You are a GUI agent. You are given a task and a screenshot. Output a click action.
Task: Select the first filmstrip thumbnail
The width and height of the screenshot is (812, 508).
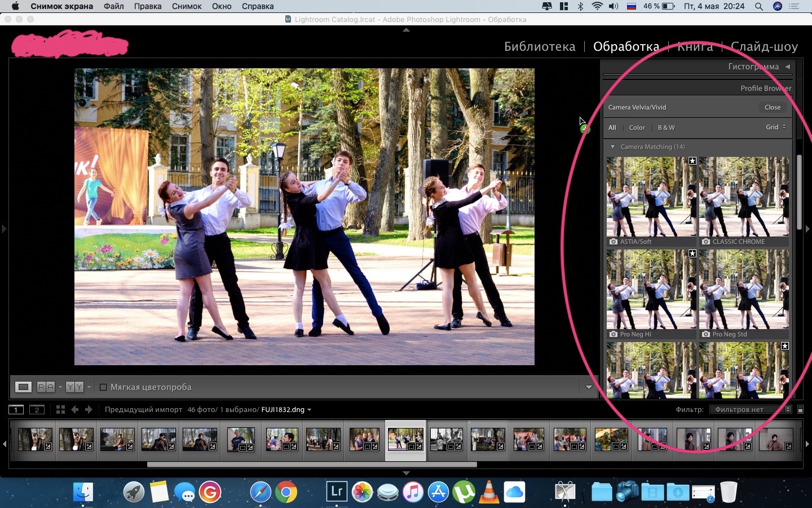[x=35, y=439]
